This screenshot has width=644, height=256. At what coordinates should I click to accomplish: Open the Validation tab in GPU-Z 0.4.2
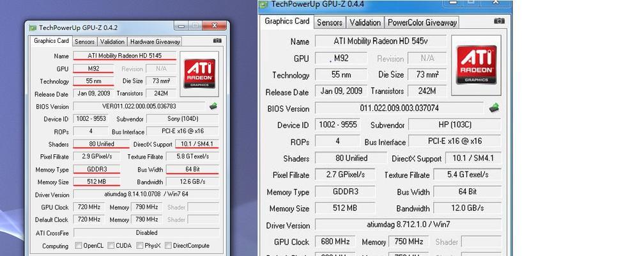tap(112, 42)
